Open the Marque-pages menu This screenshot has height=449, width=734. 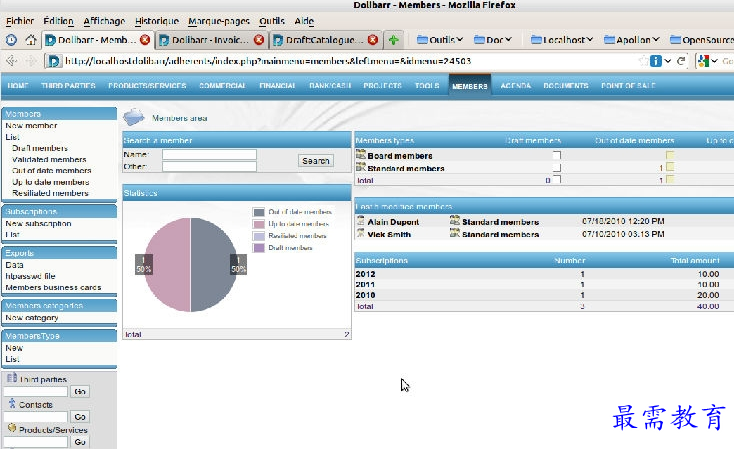pyautogui.click(x=219, y=21)
